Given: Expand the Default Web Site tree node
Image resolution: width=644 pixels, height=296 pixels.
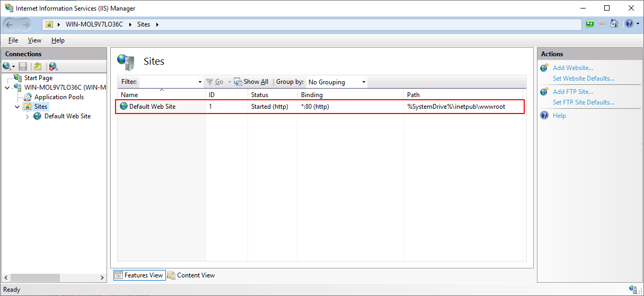Looking at the screenshot, I should (28, 117).
